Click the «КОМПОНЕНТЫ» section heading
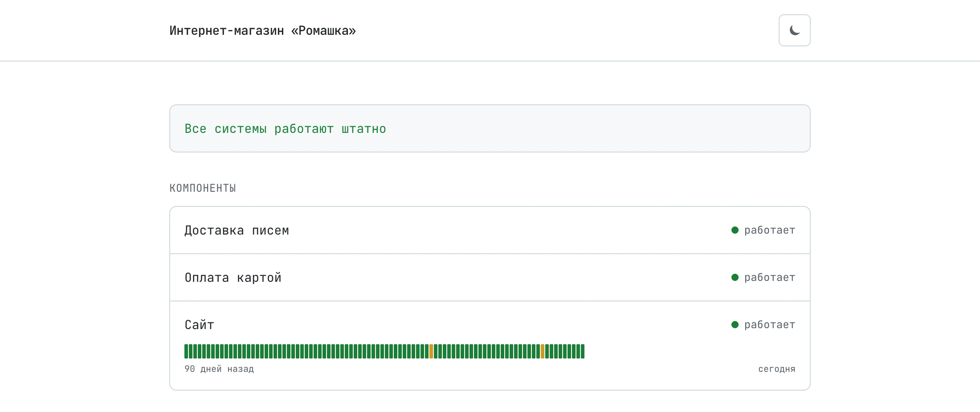Image resolution: width=980 pixels, height=412 pixels. pos(203,188)
